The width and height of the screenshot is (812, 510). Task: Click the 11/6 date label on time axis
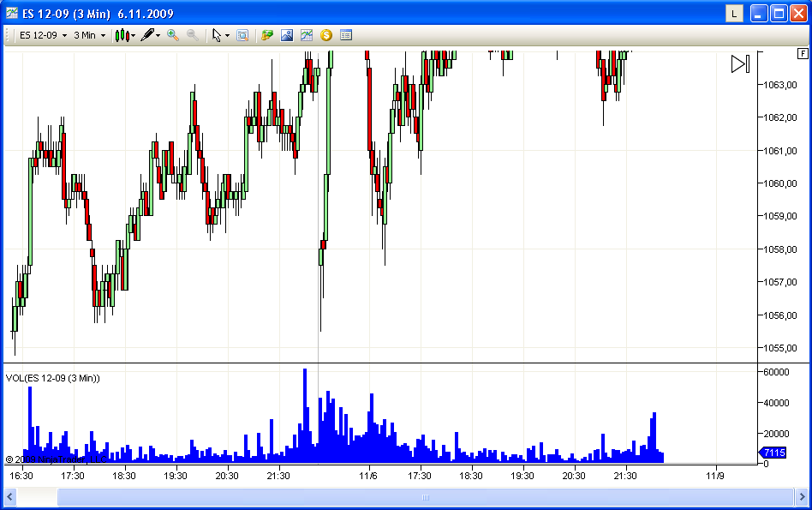pyautogui.click(x=368, y=476)
